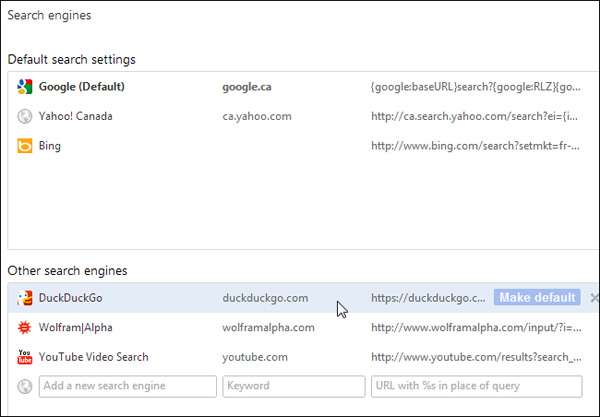The height and width of the screenshot is (417, 600).
Task: Remove DuckDuckGo using the X icon
Action: click(594, 298)
